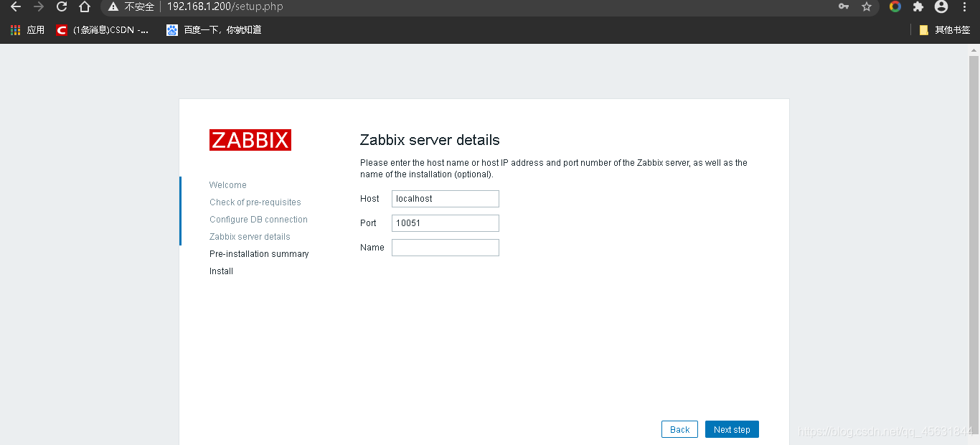
Task: Open the CSDN bookmark
Action: pyautogui.click(x=103, y=30)
